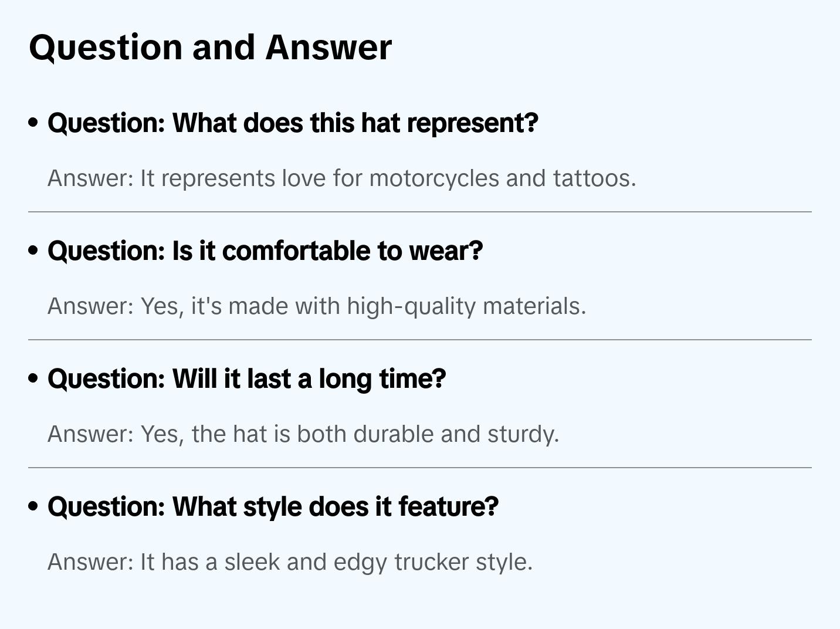Viewport: 840px width, 629px height.
Task: Click the divider line below the tattoos answer
Action: coord(420,212)
